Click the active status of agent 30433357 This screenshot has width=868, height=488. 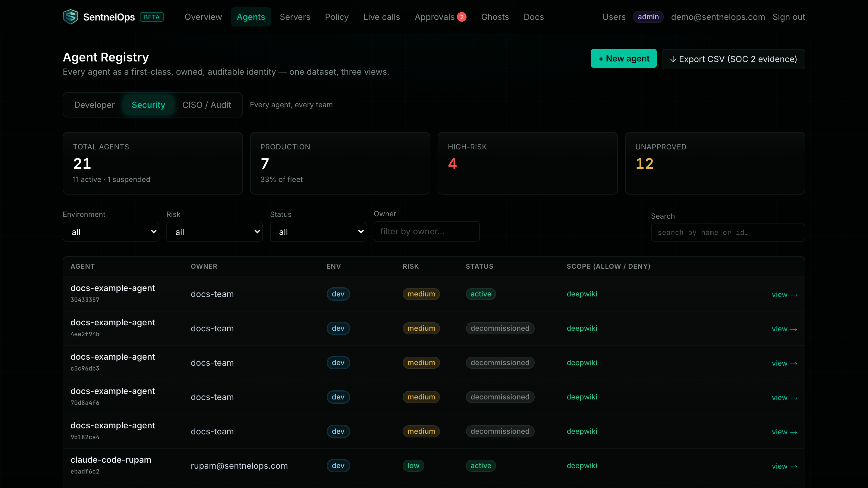tap(481, 294)
